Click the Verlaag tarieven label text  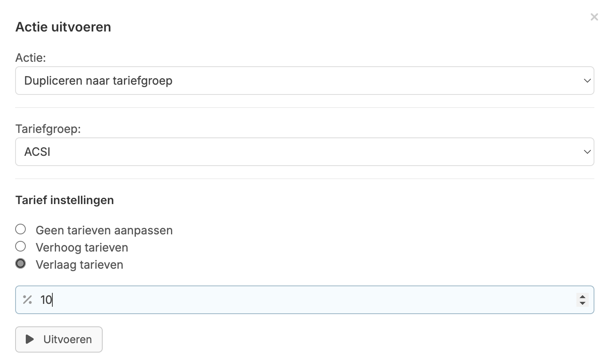pos(79,265)
